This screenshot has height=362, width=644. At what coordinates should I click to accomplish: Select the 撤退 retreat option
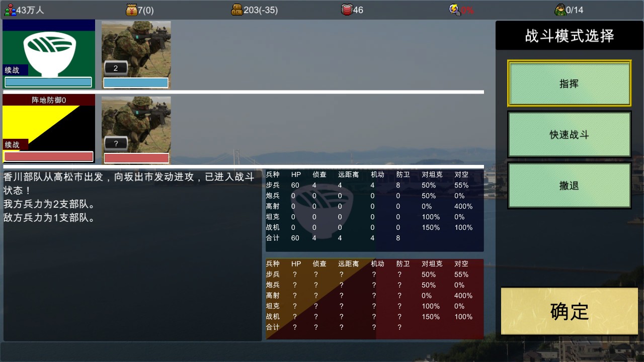tap(569, 186)
